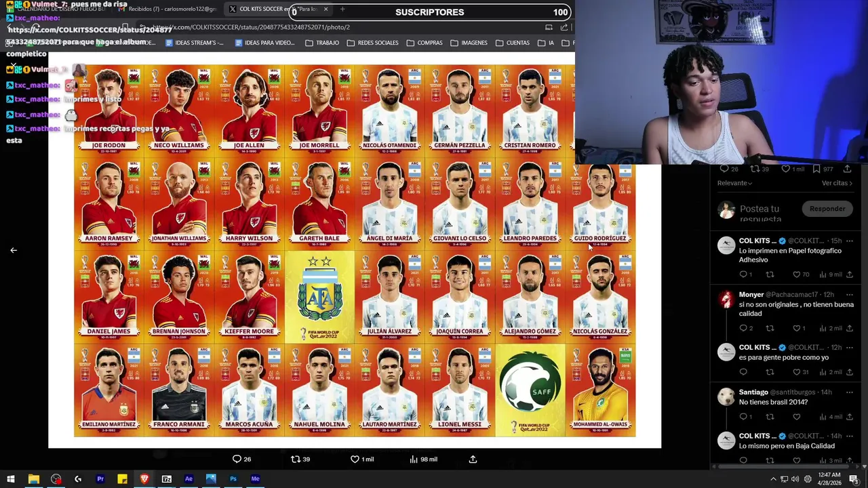This screenshot has width=868, height=488.
Task: Open the Windows Start menu
Action: pyautogui.click(x=11, y=479)
